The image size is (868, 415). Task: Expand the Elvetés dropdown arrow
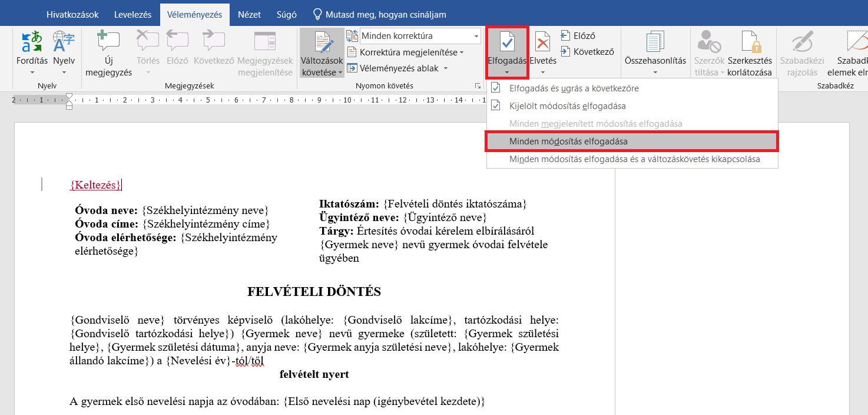click(542, 73)
